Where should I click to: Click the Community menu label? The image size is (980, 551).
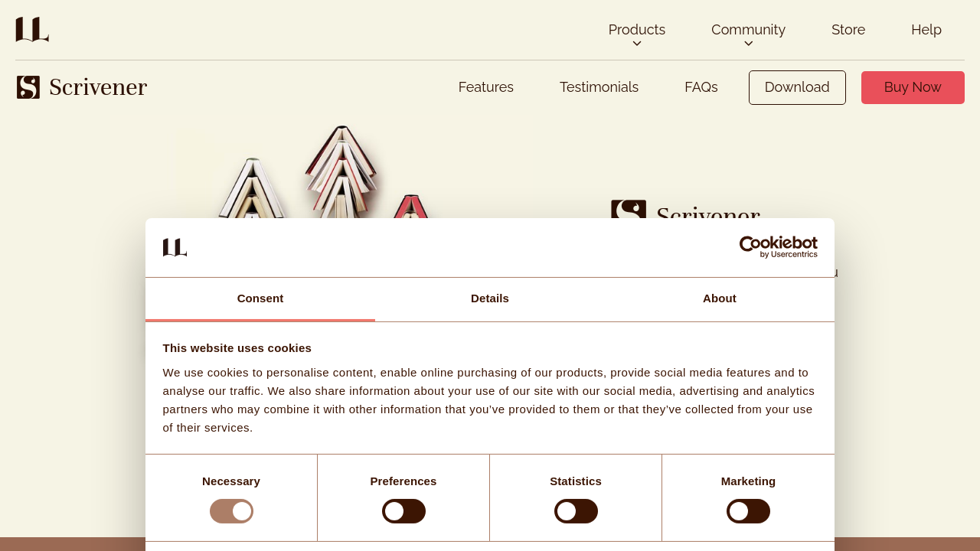(748, 30)
